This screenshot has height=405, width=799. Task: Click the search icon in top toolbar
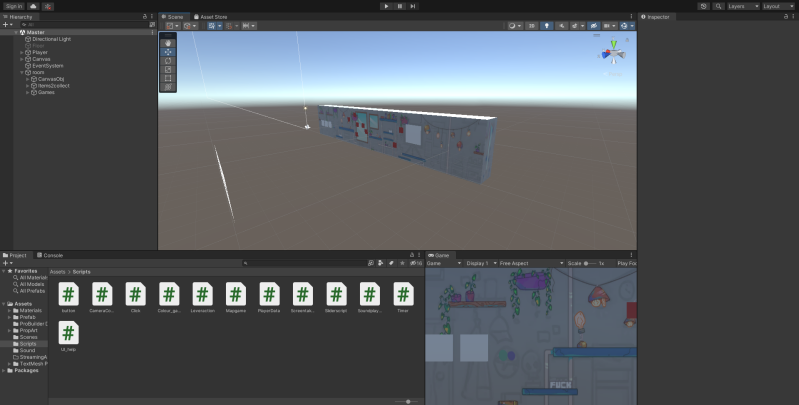(717, 6)
